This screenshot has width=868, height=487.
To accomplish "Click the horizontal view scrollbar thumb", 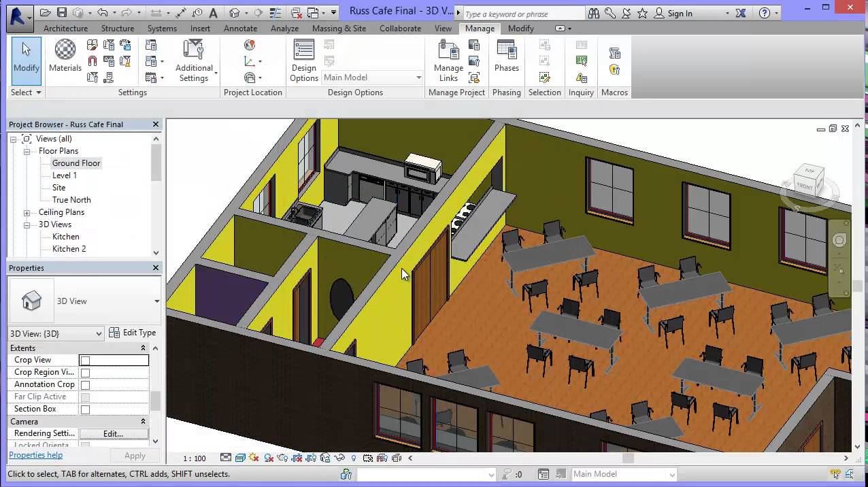I will [628, 458].
